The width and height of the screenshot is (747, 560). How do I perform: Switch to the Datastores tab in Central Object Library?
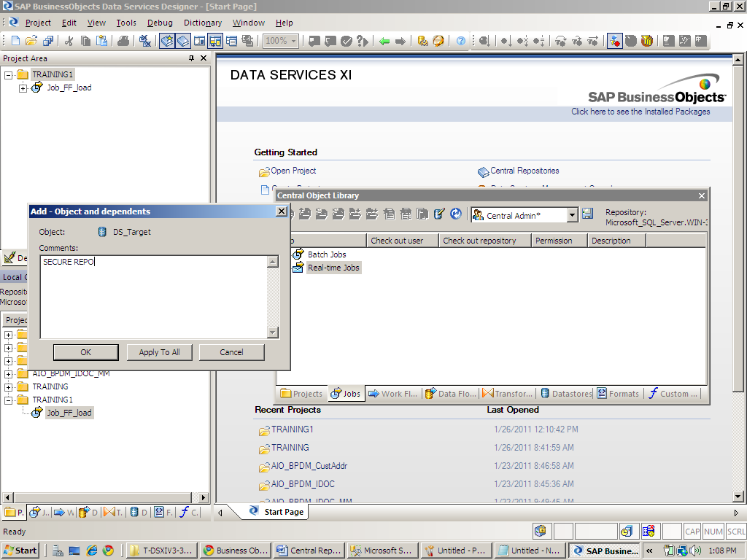click(566, 394)
